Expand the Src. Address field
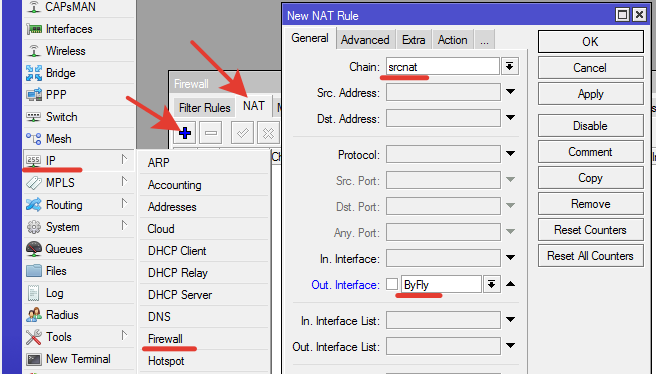Viewport: 656px width, 374px height. point(510,91)
